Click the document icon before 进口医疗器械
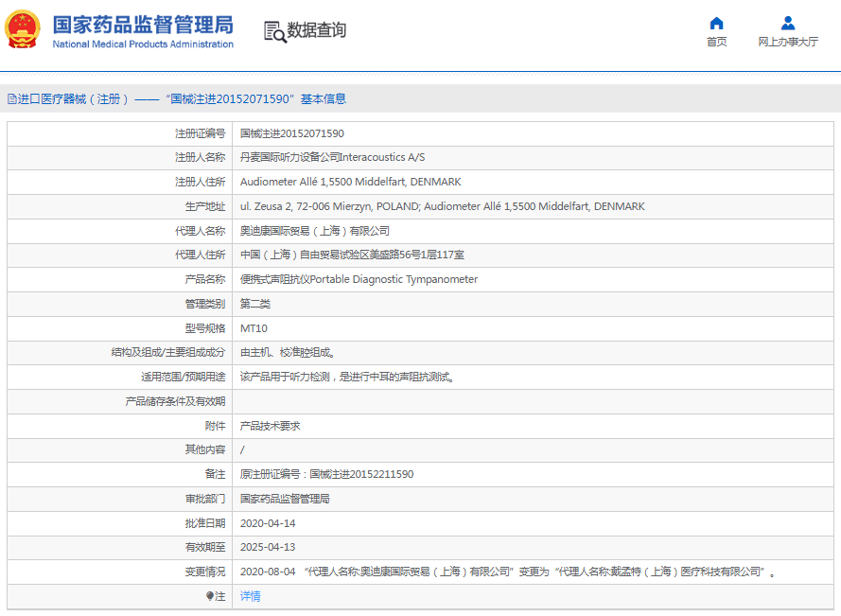This screenshot has height=616, width=841. click(11, 99)
